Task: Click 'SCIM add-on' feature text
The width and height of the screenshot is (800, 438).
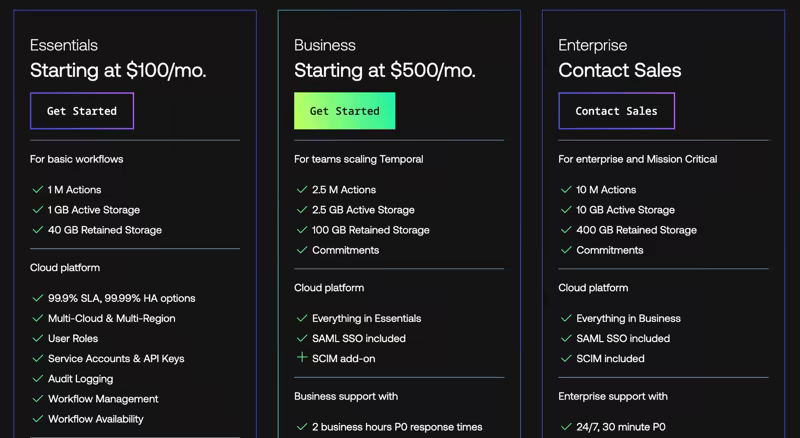Action: pyautogui.click(x=344, y=359)
